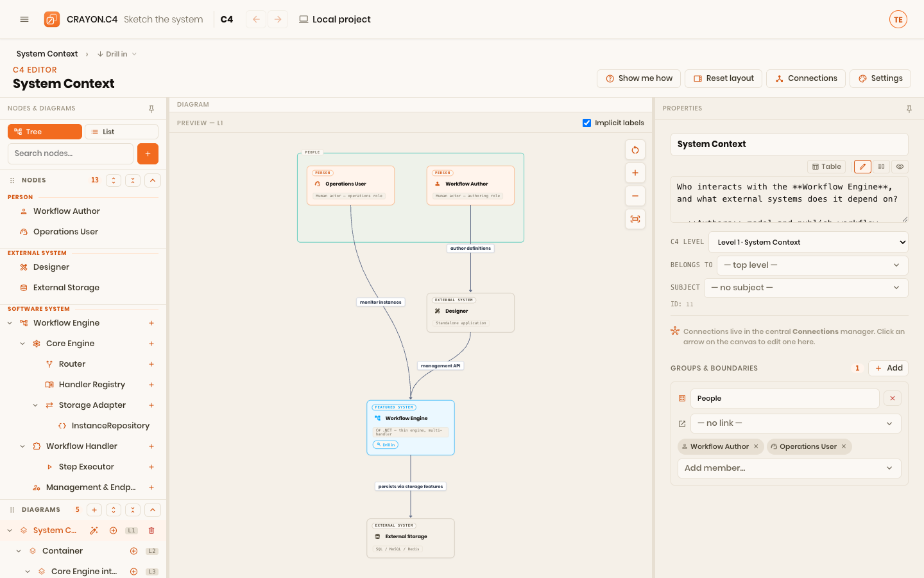This screenshot has width=924, height=578.
Task: Open the Connections manager
Action: (806, 78)
